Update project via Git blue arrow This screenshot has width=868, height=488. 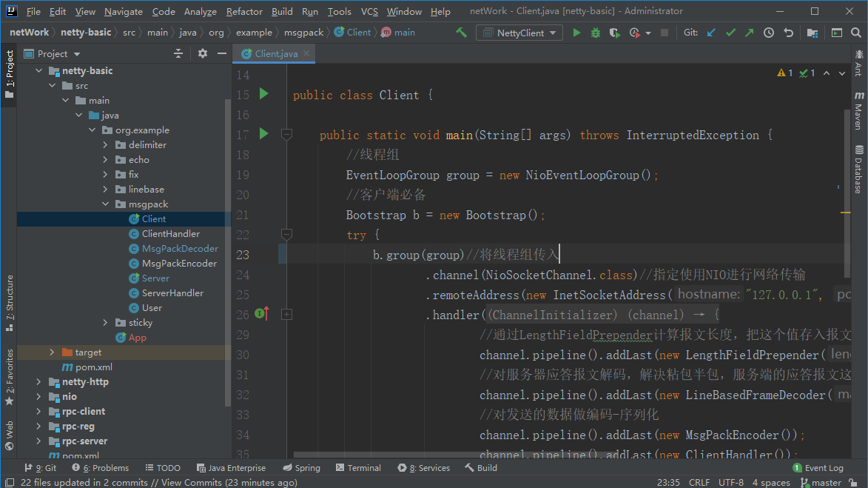click(x=711, y=33)
